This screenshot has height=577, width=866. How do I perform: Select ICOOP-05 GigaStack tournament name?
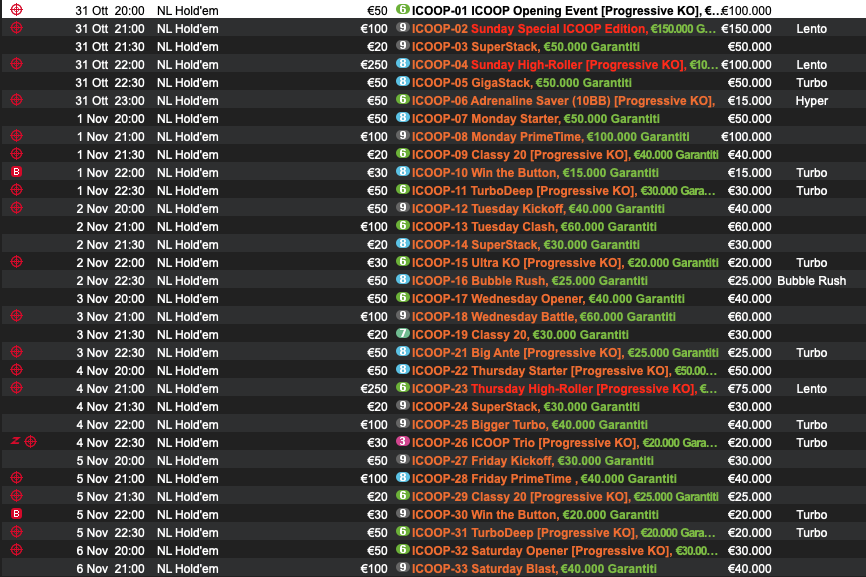pyautogui.click(x=522, y=83)
